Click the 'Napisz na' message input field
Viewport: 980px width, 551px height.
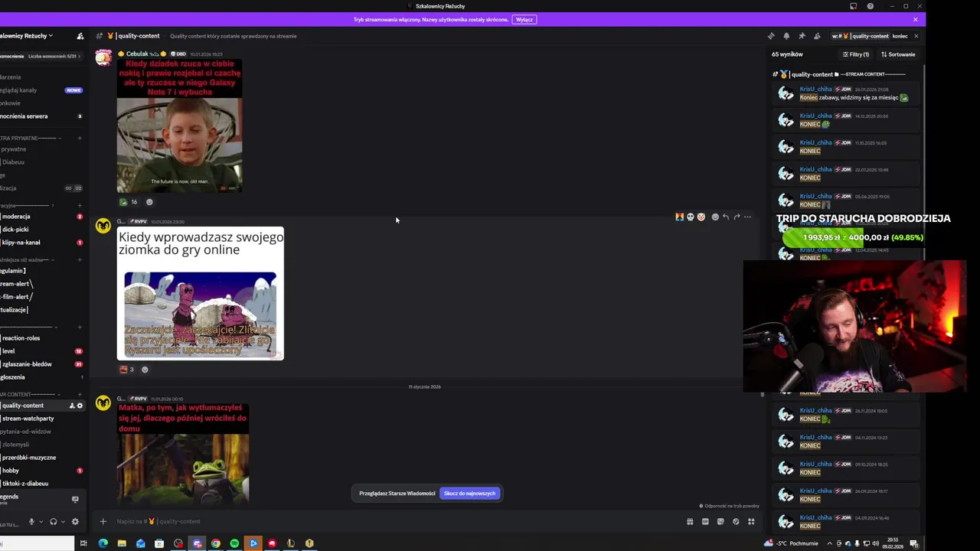click(x=398, y=522)
